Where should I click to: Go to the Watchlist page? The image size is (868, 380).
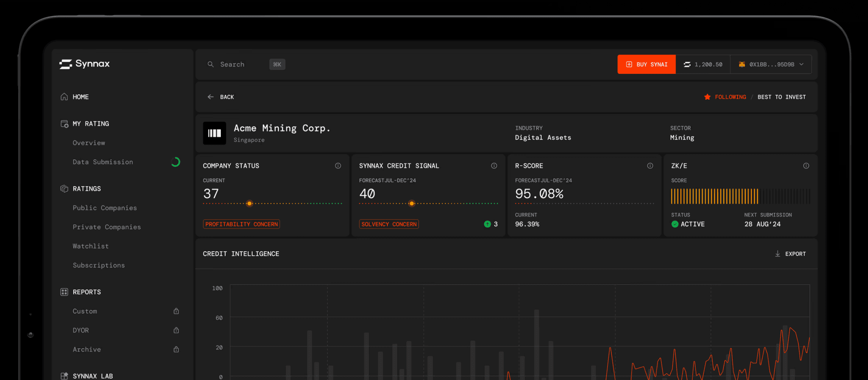[91, 246]
